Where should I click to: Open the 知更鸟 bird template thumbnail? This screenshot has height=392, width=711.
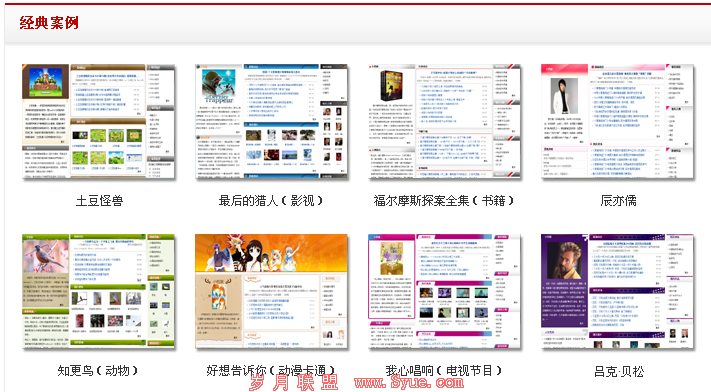coord(98,291)
